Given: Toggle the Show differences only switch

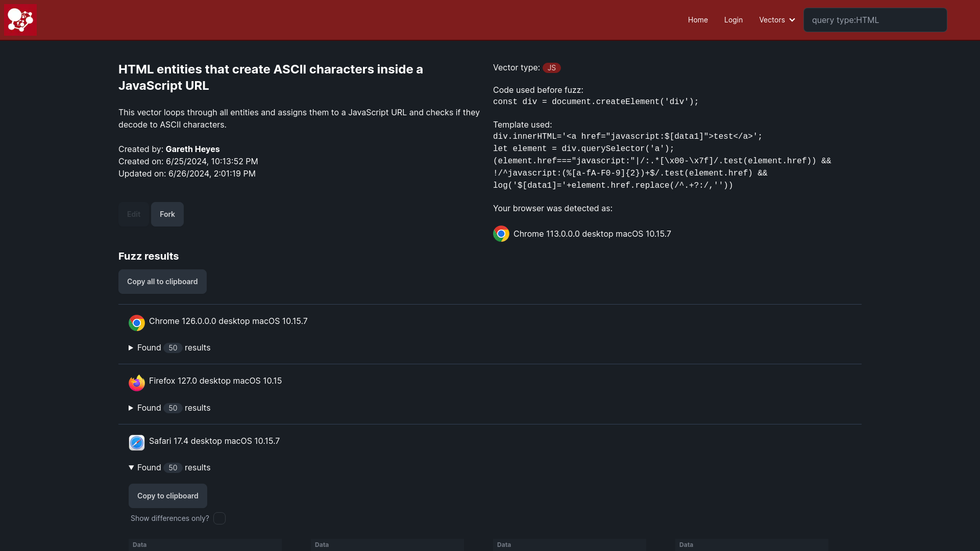Looking at the screenshot, I should pos(219,518).
